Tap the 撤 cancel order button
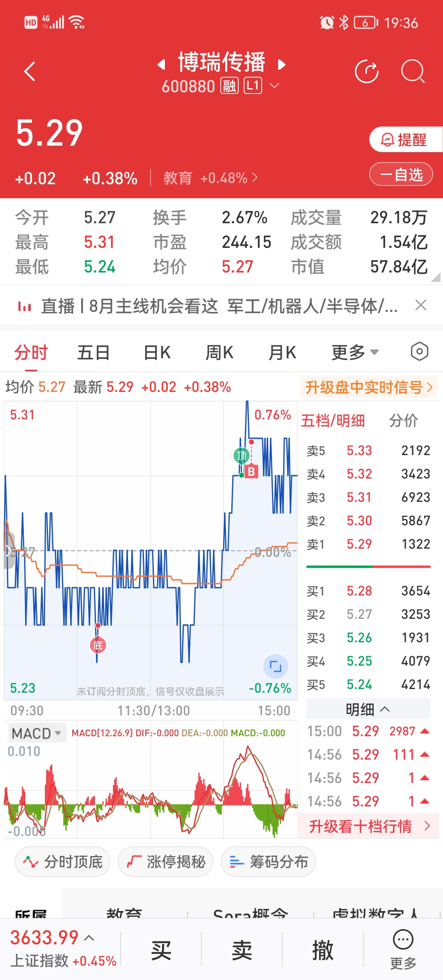Image resolution: width=443 pixels, height=980 pixels. coord(323,950)
